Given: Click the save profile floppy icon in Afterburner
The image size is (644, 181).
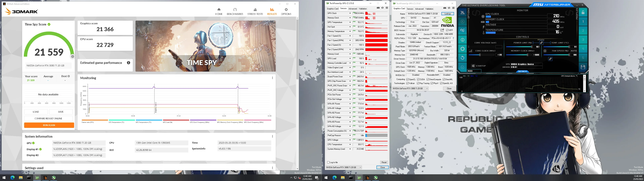Looking at the screenshot, I should coord(583,67).
